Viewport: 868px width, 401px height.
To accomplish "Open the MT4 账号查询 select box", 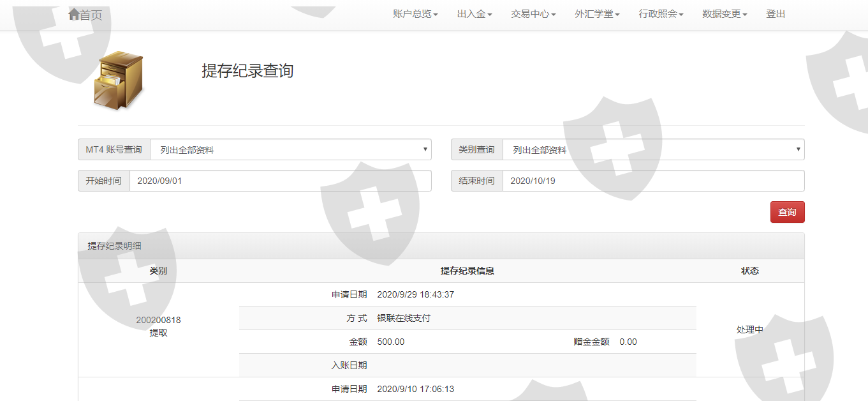I will coord(291,149).
